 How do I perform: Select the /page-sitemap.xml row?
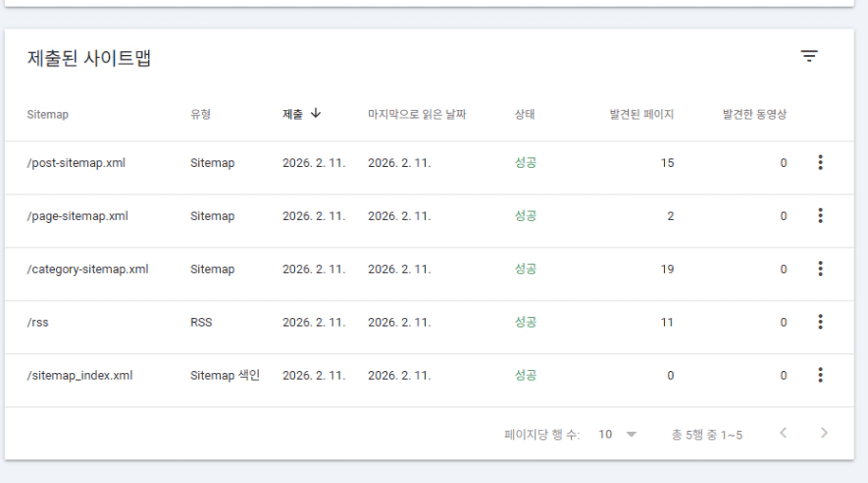77,216
